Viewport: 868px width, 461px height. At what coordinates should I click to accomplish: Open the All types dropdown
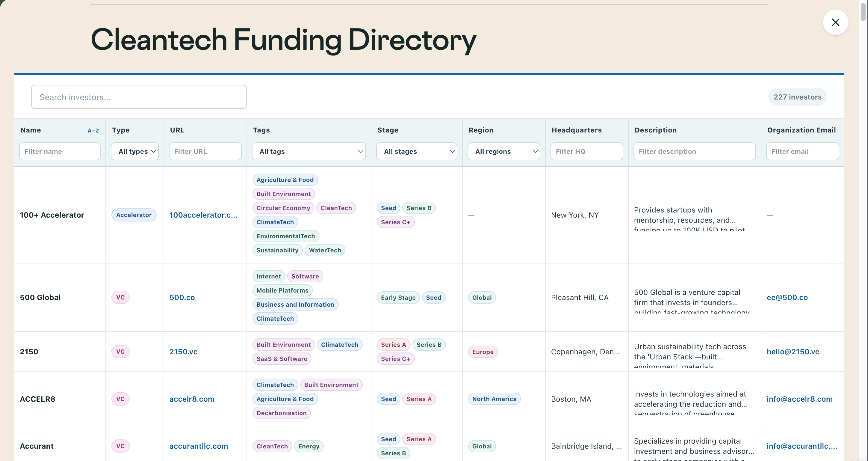[x=135, y=151]
